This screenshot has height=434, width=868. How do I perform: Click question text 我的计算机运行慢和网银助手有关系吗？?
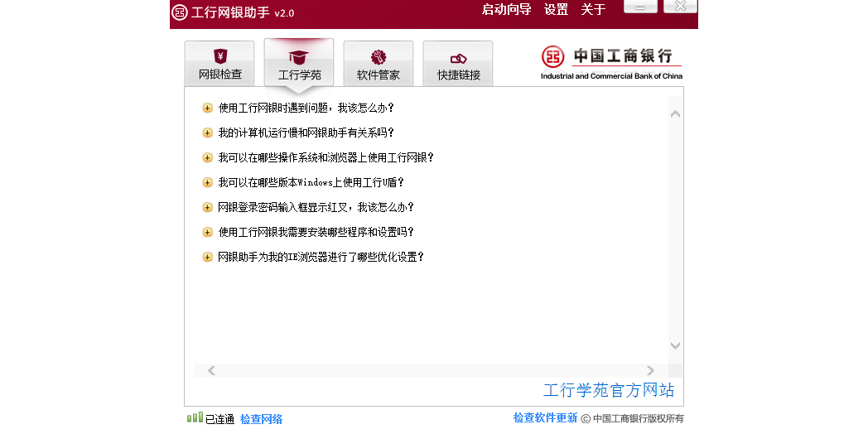(x=306, y=133)
